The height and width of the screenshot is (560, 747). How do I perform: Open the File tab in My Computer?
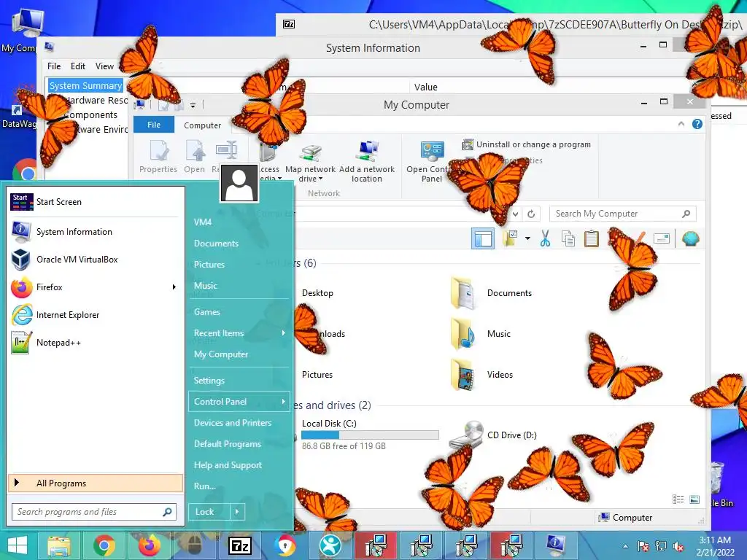pos(154,124)
